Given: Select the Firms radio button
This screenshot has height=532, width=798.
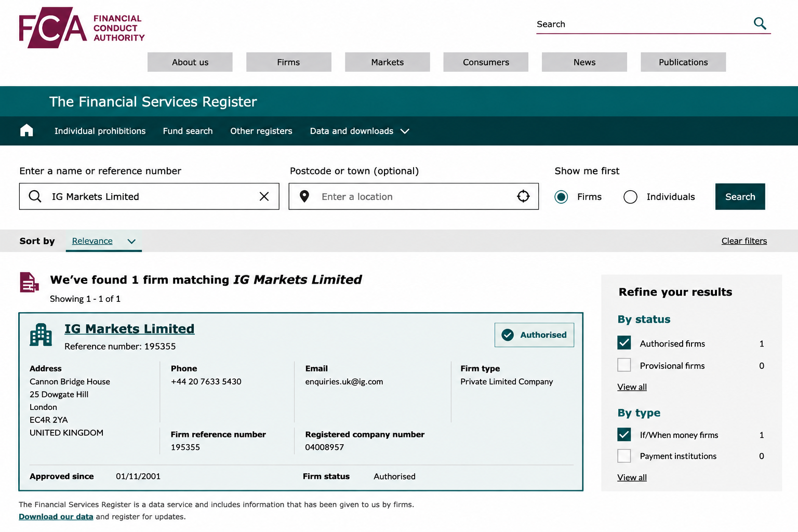Looking at the screenshot, I should pyautogui.click(x=561, y=197).
